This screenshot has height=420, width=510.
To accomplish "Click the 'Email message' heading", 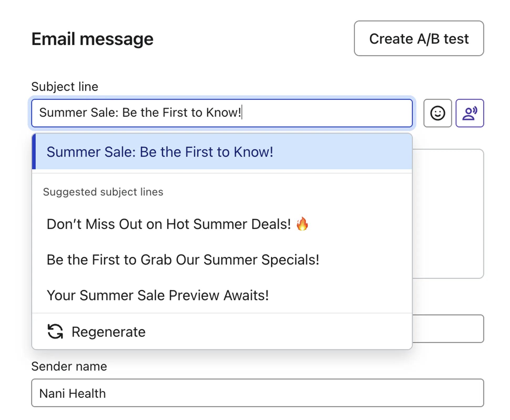I will pos(92,39).
